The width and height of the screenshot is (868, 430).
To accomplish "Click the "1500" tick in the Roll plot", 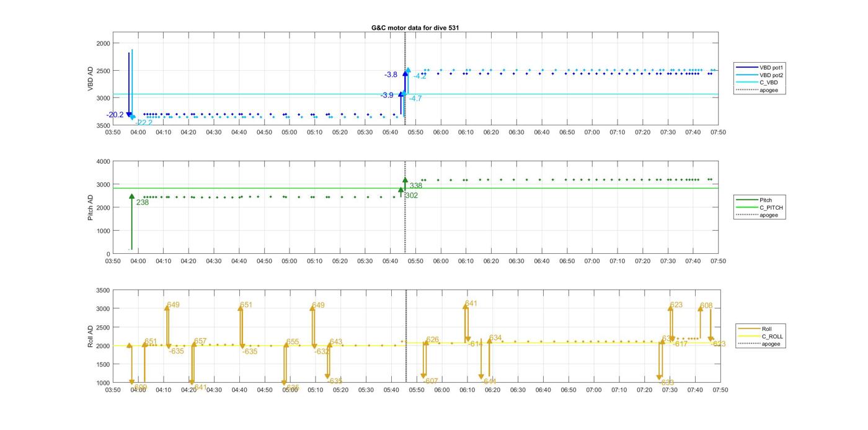I will tap(103, 364).
